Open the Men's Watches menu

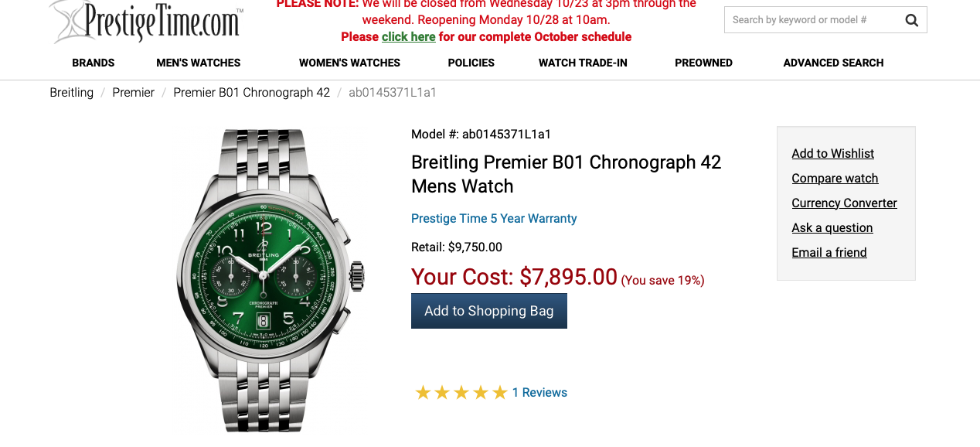pos(199,63)
